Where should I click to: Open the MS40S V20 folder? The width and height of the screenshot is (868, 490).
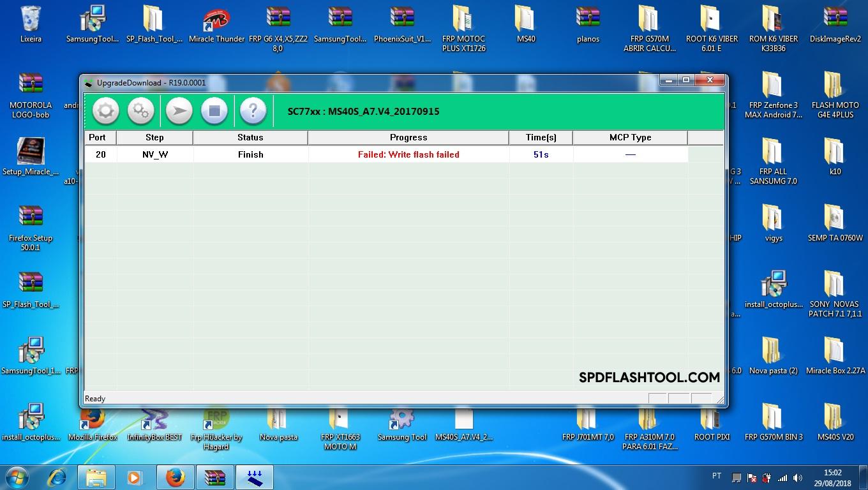(835, 423)
